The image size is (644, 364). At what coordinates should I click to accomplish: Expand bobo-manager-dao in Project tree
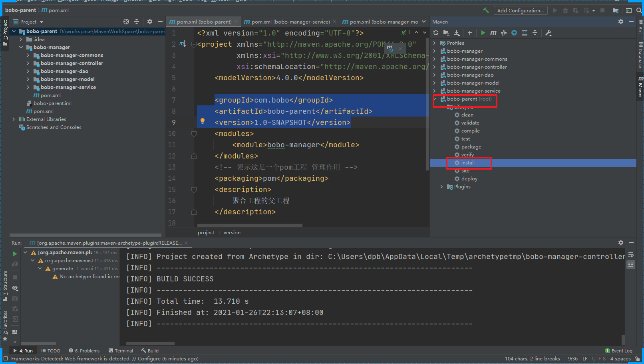(x=28, y=71)
